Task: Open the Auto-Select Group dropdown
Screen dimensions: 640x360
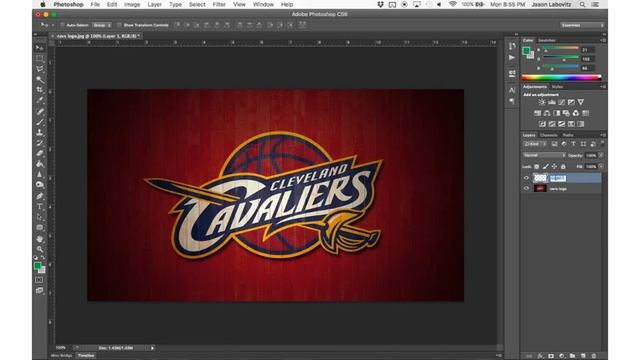Action: click(x=102, y=25)
